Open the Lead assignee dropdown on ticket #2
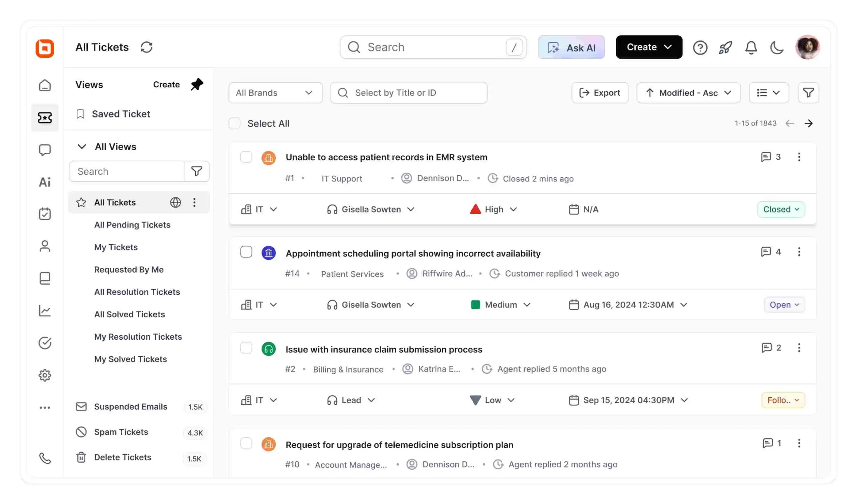This screenshot has width=857, height=504. [351, 400]
